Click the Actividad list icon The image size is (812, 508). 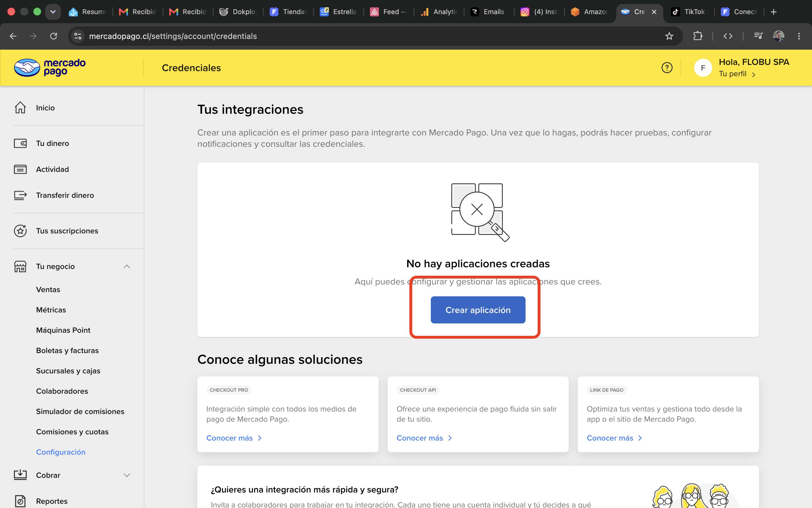tap(20, 169)
